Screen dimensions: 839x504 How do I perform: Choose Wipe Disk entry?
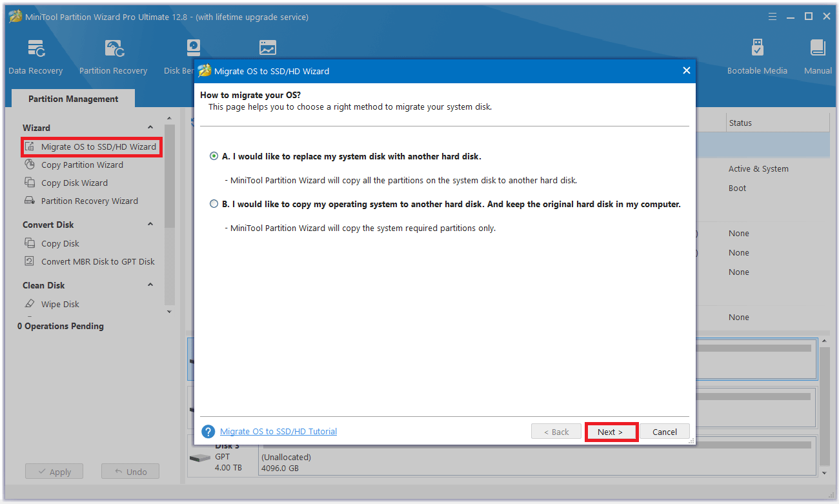60,304
